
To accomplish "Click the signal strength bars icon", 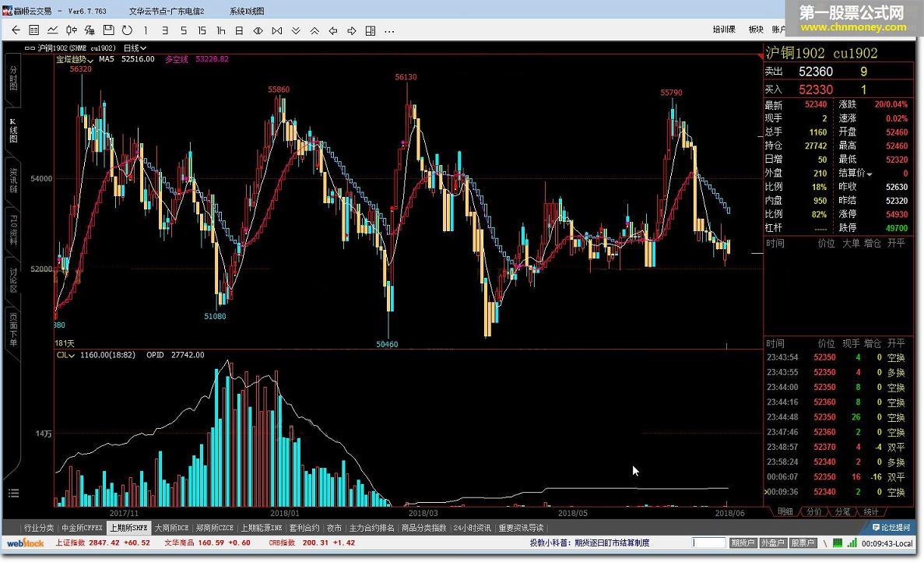I will point(852,543).
